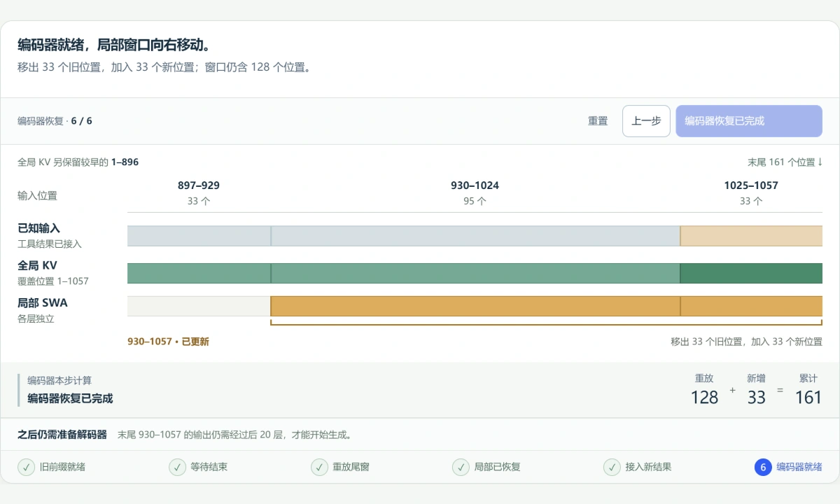The height and width of the screenshot is (504, 840).
Task: Click 编码器恢复 · 6 / 6 progress label
Action: coord(55,121)
